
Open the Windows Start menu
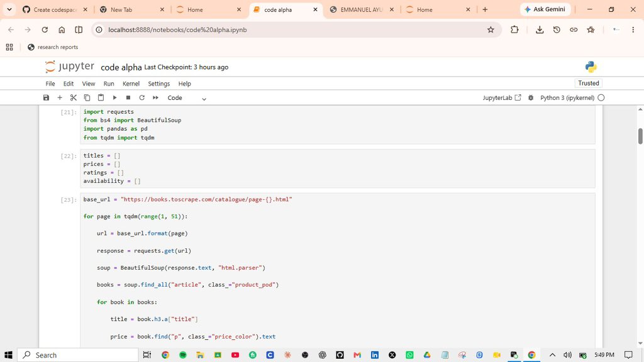8,355
